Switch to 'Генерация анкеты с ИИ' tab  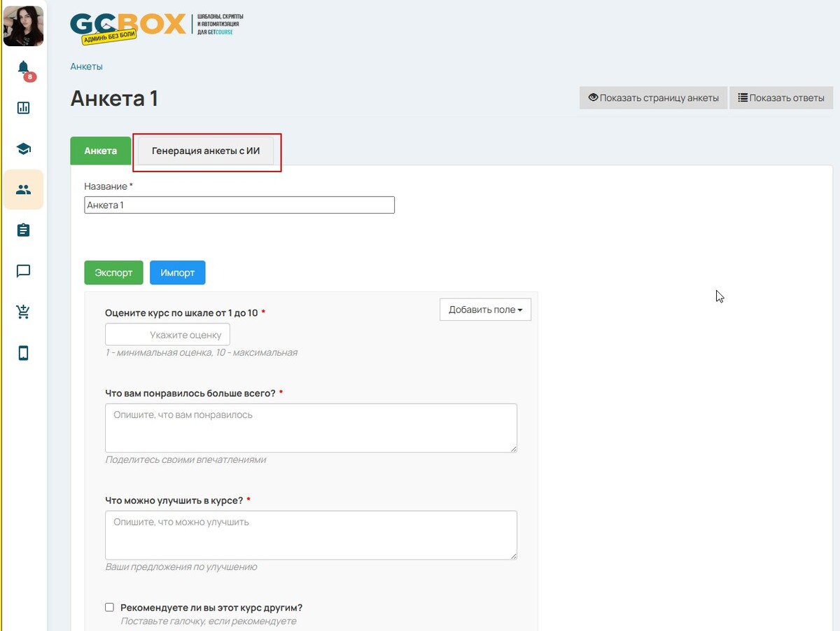[x=206, y=151]
